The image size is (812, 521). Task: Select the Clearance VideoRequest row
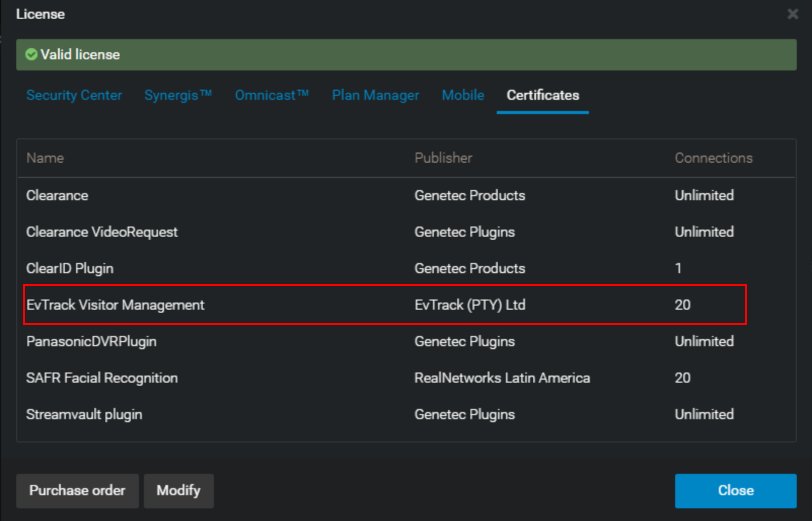point(407,232)
